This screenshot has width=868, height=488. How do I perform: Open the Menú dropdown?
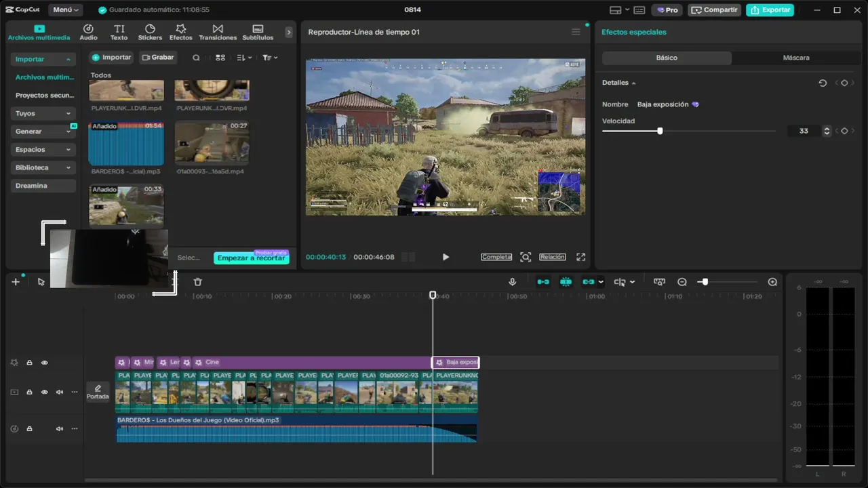tap(66, 10)
